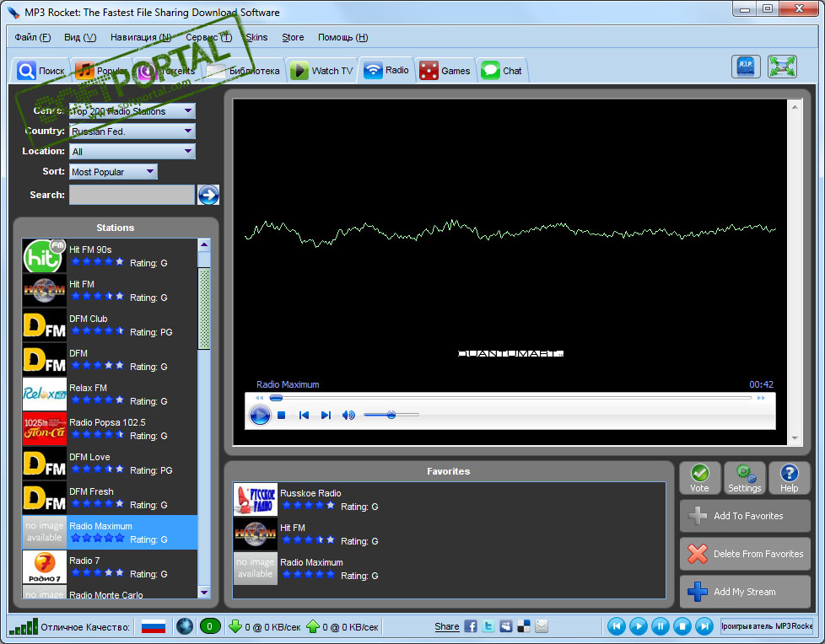Share on Twitter icon

point(488,626)
